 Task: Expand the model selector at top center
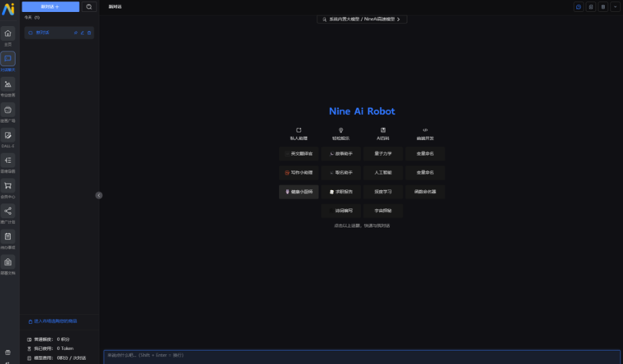click(362, 20)
